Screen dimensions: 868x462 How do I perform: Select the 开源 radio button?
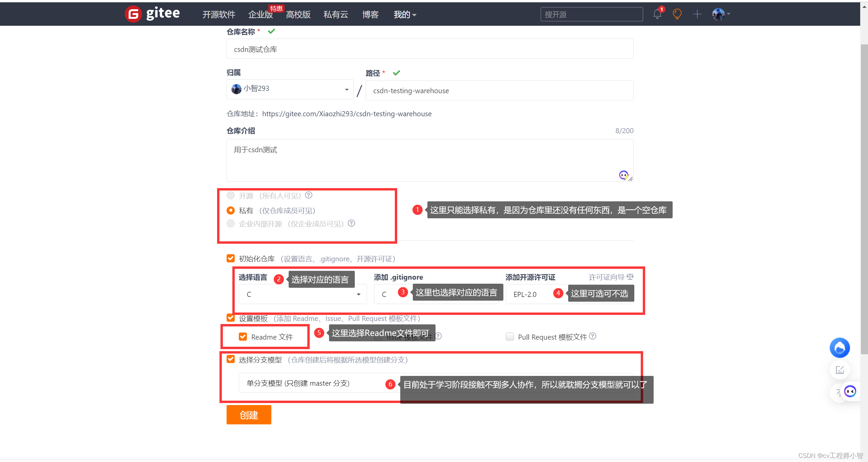(x=231, y=195)
